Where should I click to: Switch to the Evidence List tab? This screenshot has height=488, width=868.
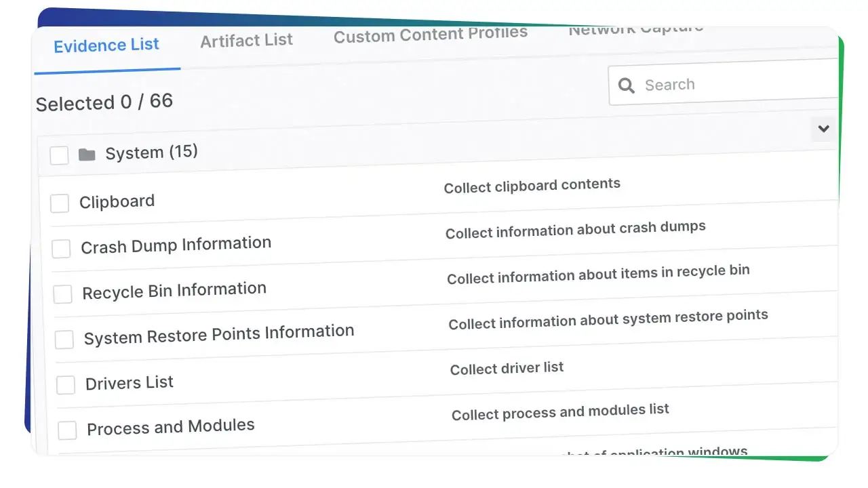click(106, 46)
